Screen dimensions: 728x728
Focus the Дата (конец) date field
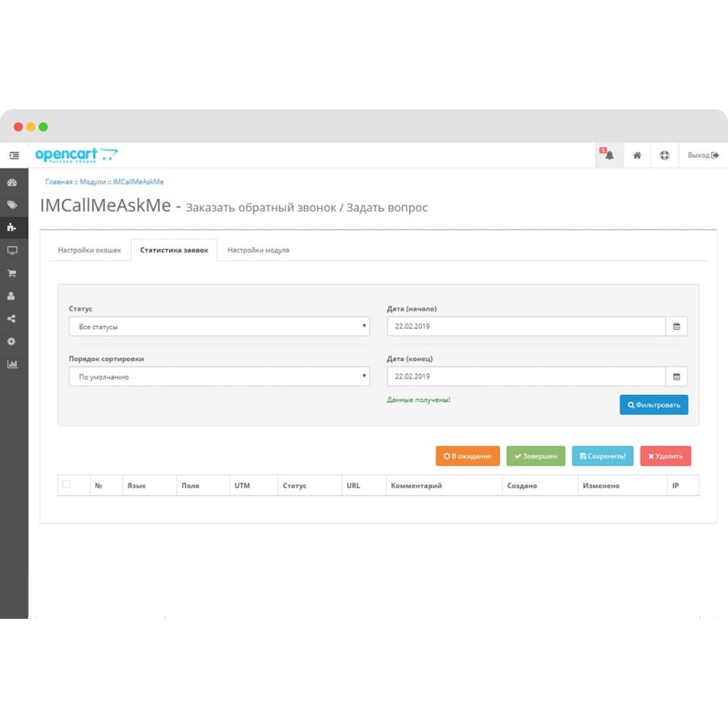[527, 376]
